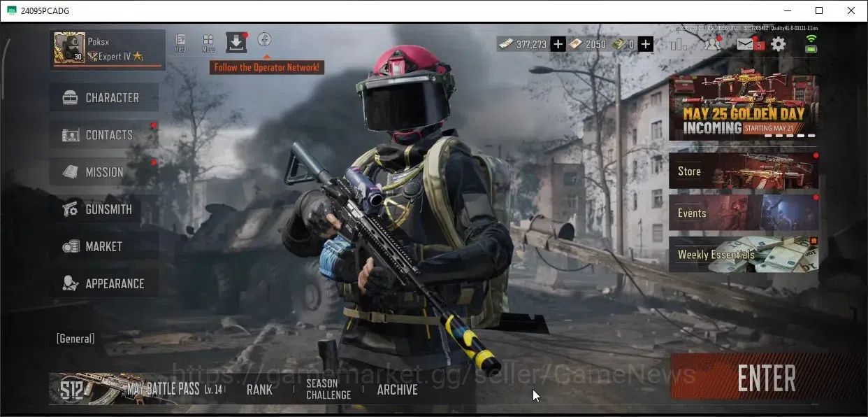Open the mail envelope inbox
The image size is (868, 417).
click(x=746, y=44)
